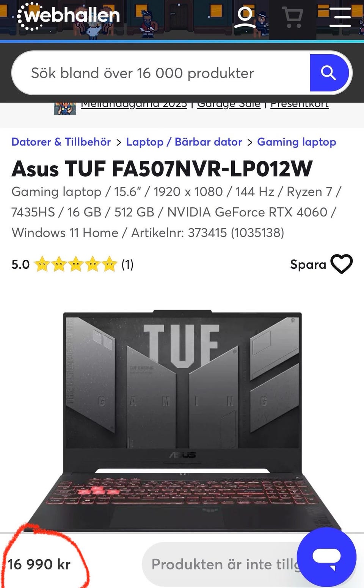364x588 pixels.
Task: Open the Garage Sale link
Action: [x=229, y=104]
